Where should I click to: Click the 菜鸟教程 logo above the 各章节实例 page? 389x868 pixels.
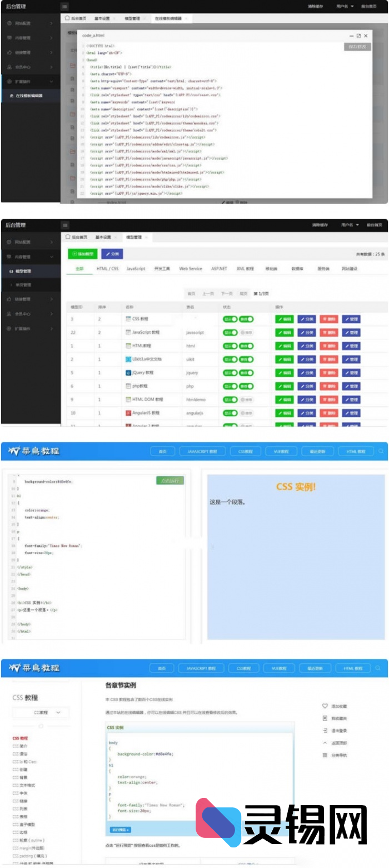click(x=34, y=668)
